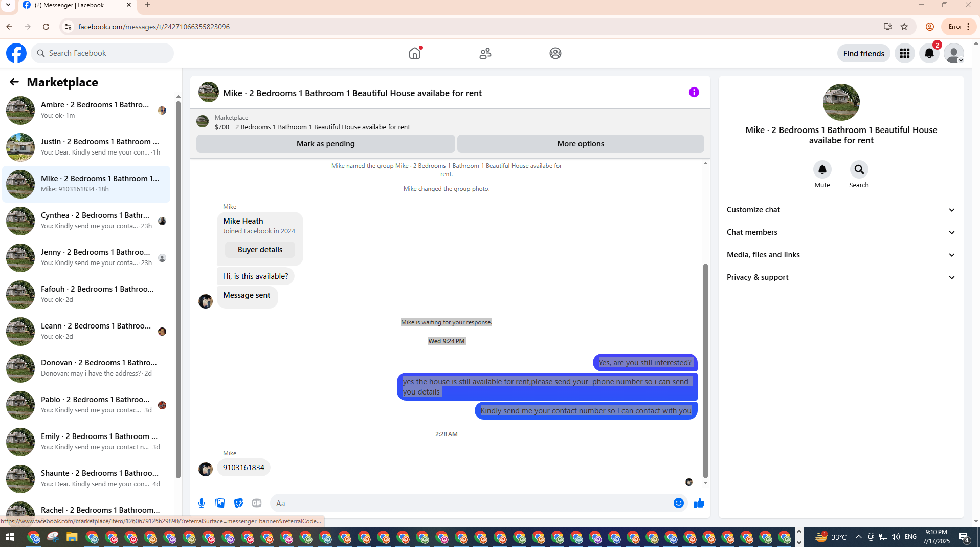The height and width of the screenshot is (547, 980).
Task: Open the Marketplace listing link in banner
Action: pos(312,127)
